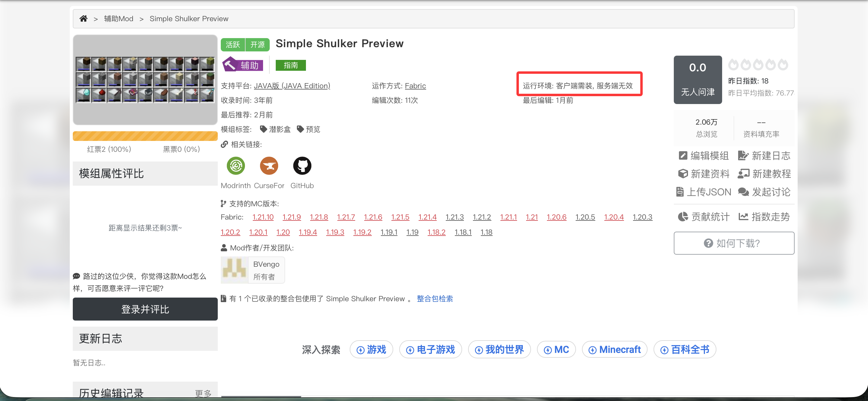Open the Modrinth link icon
The height and width of the screenshot is (401, 868).
[x=236, y=166]
